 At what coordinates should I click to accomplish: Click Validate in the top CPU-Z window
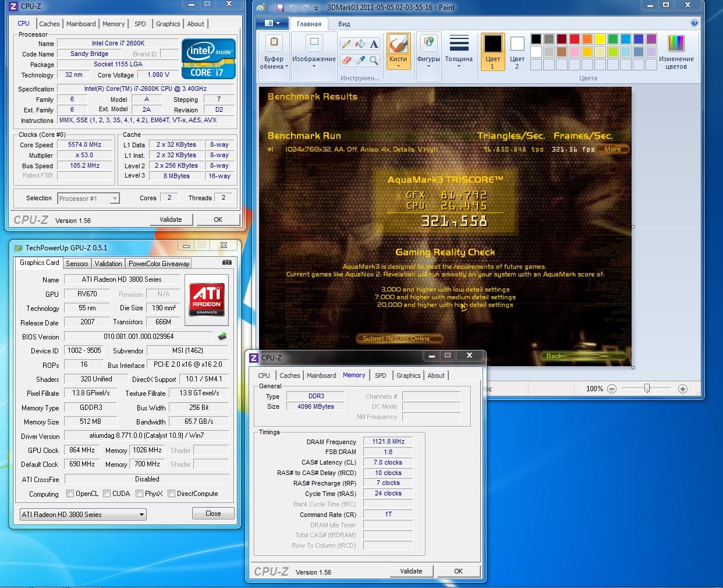pyautogui.click(x=171, y=219)
